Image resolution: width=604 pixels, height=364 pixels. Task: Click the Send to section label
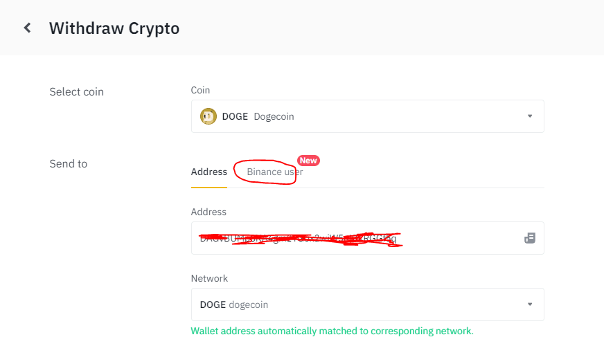(69, 164)
